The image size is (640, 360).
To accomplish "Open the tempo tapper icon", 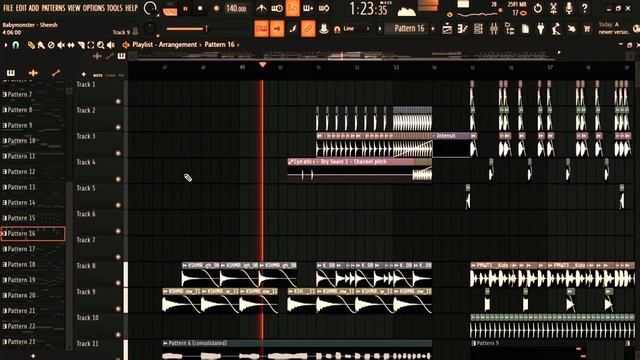I will click(556, 29).
